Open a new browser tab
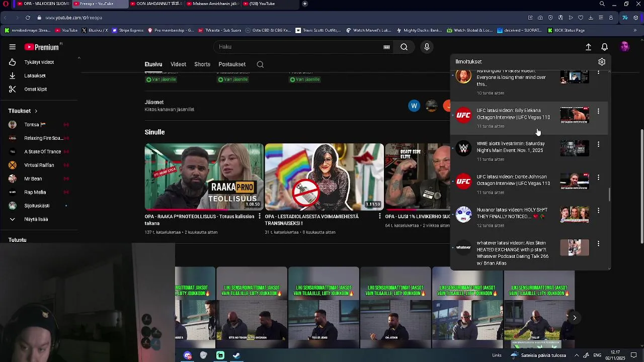Screen dimensions: 644x362 [x=305, y=4]
